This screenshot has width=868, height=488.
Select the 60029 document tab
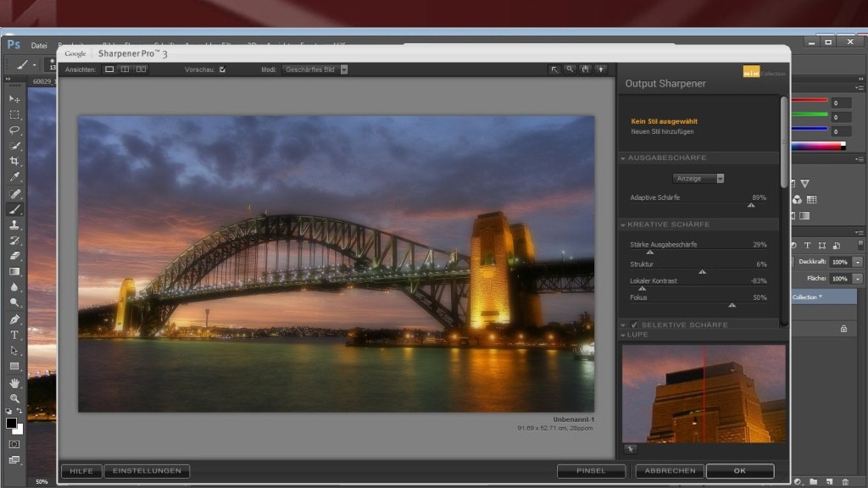point(42,81)
